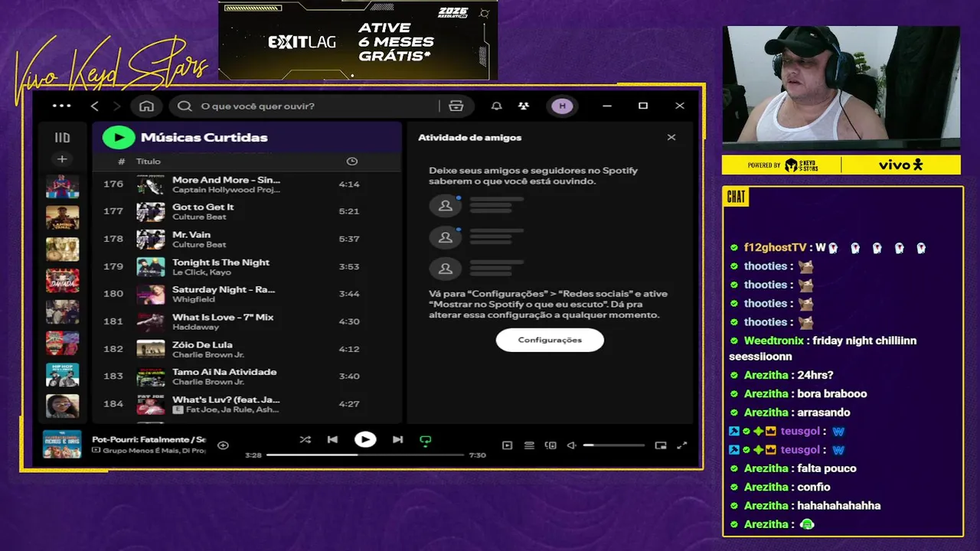Close the Atividade de amigos panel
This screenshot has height=551, width=980.
pyautogui.click(x=671, y=138)
